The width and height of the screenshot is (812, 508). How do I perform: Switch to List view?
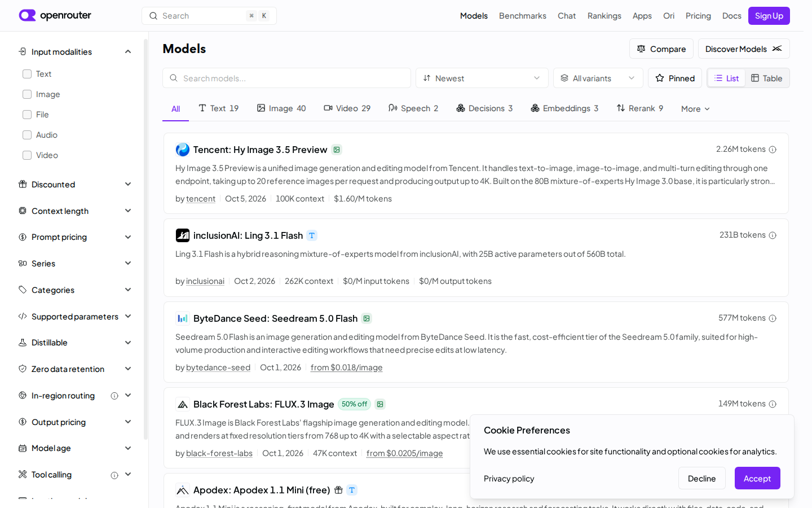[727, 78]
